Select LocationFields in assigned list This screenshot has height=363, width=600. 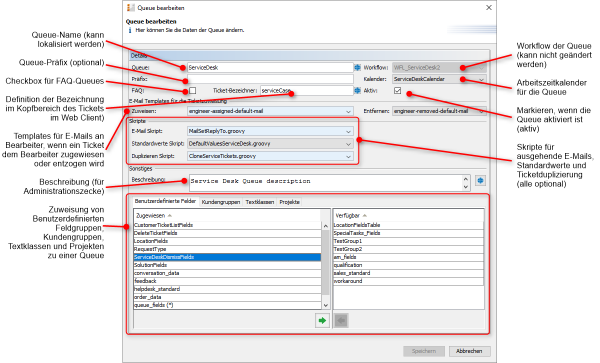(x=227, y=241)
